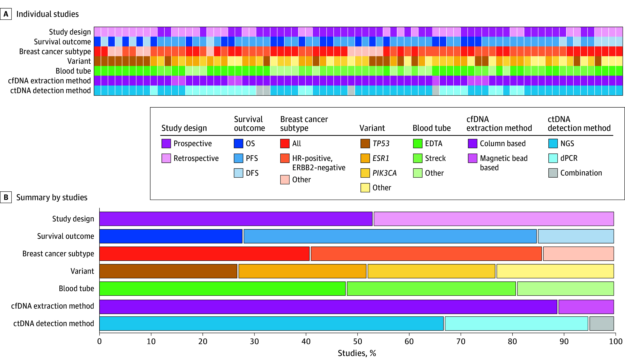The image size is (625, 364).
Task: Click the panel A label box
Action: [6, 14]
